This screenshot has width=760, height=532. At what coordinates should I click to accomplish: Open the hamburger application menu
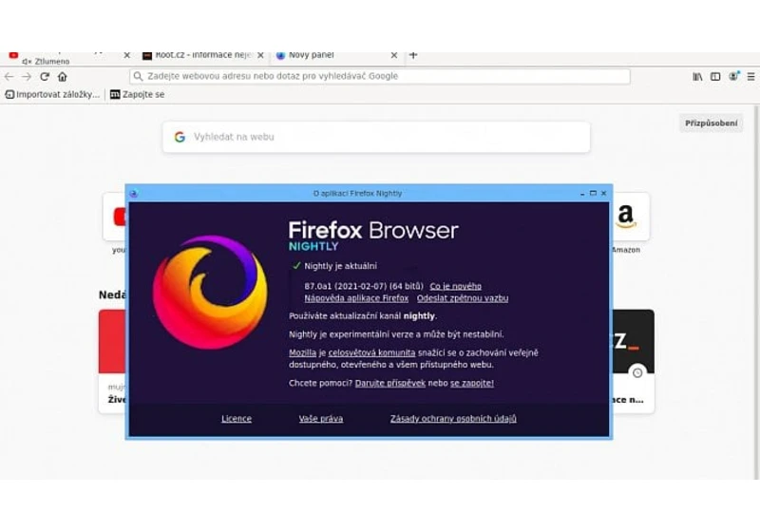click(x=750, y=77)
